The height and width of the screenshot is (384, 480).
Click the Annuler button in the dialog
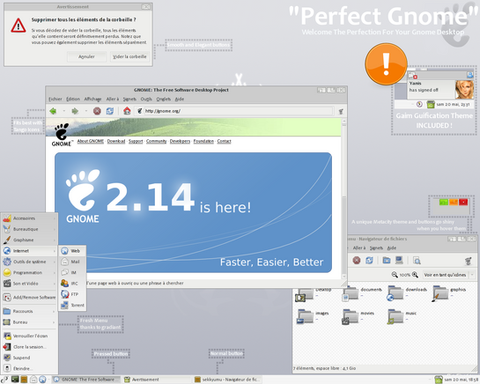(87, 57)
